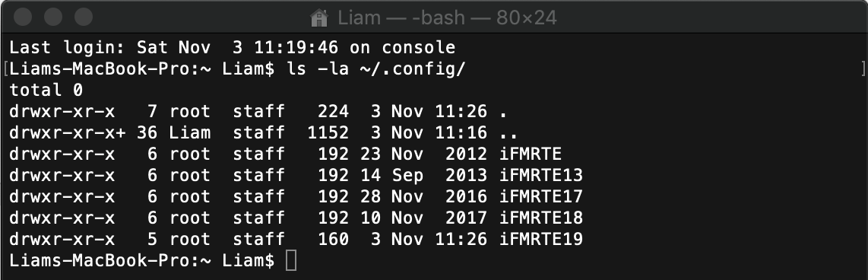Click the owner "Liam" in the listing
Viewport: 868px width, 280px height.
[x=190, y=133]
